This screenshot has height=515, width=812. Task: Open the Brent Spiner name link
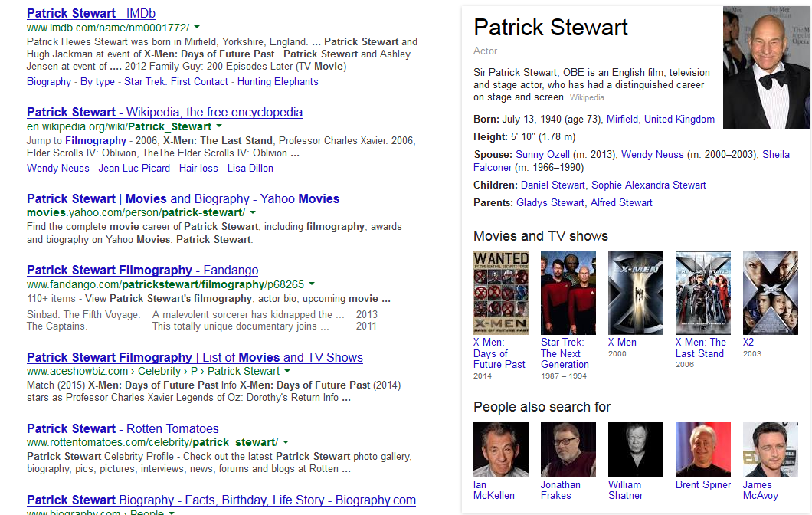pyautogui.click(x=703, y=485)
